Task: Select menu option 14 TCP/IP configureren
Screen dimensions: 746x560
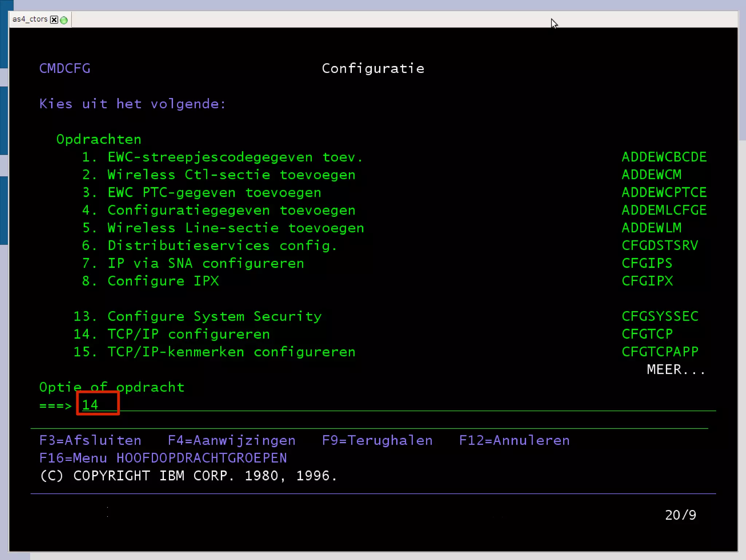Action: [x=188, y=334]
